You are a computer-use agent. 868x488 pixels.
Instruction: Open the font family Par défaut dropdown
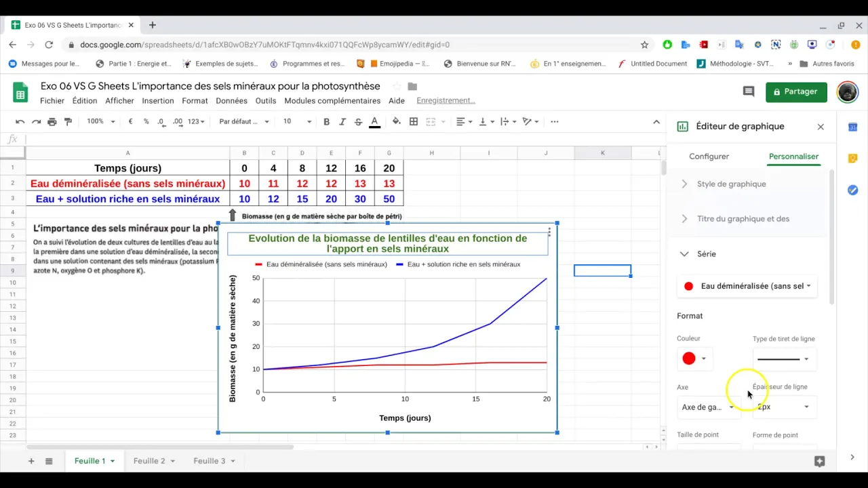244,121
